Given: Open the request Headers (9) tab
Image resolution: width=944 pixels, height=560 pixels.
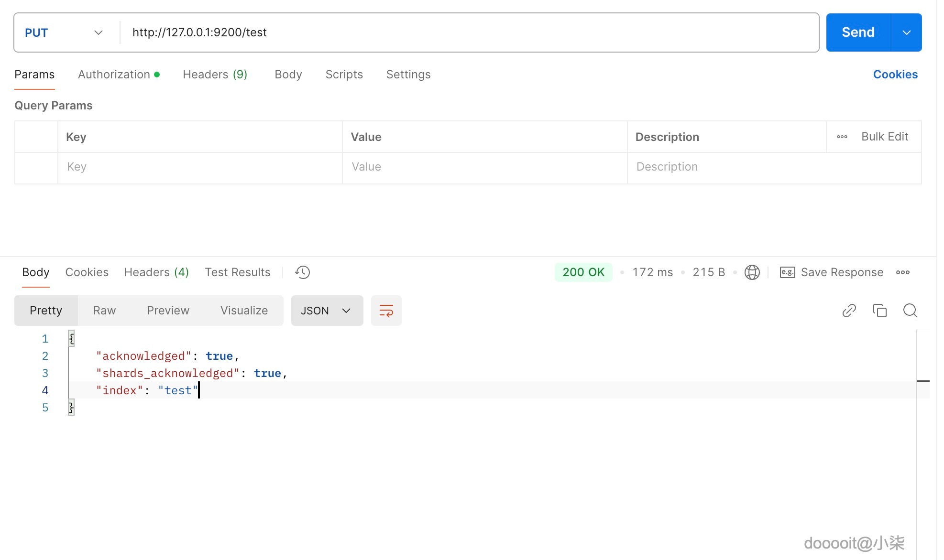Looking at the screenshot, I should pos(215,75).
